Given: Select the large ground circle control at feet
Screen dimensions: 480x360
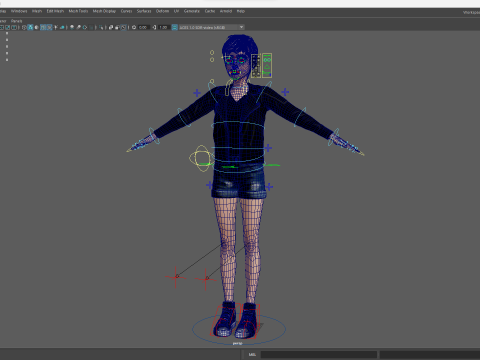Looking at the screenshot, I should pos(239,329).
